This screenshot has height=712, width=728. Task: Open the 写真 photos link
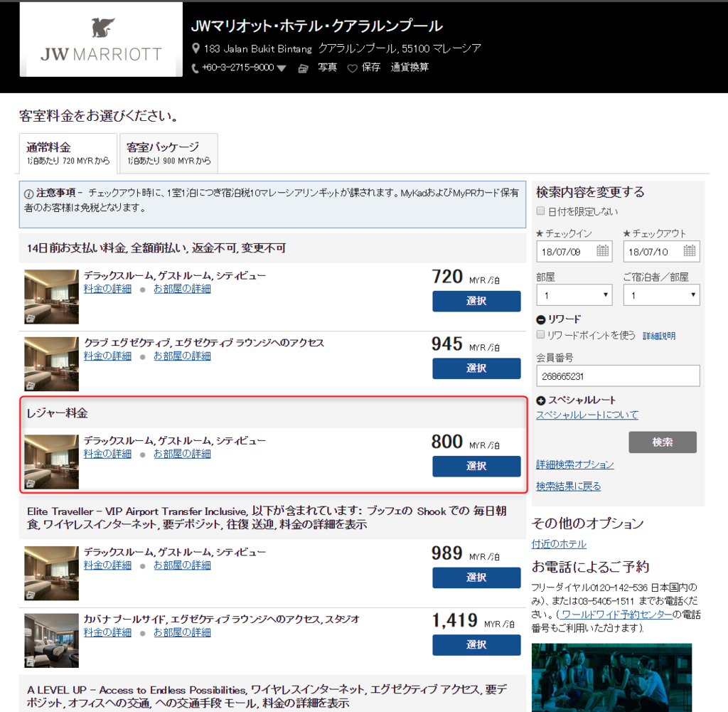327,68
